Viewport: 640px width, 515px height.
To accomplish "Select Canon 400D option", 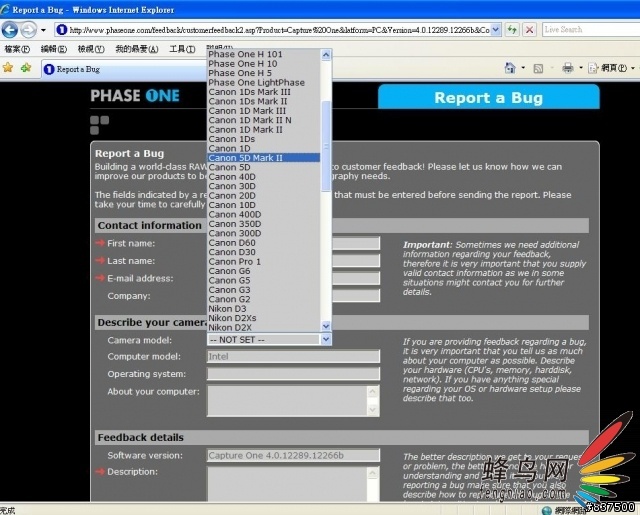I will pyautogui.click(x=264, y=214).
